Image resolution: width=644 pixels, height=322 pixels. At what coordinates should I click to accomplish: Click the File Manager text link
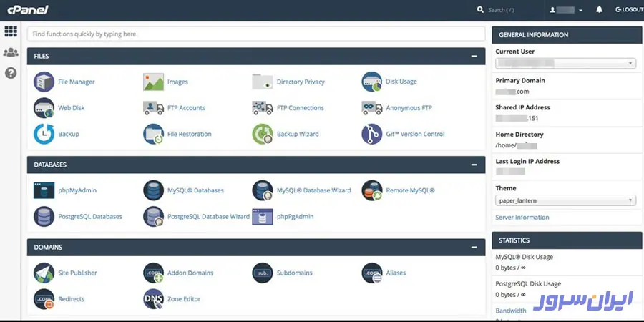coord(77,82)
